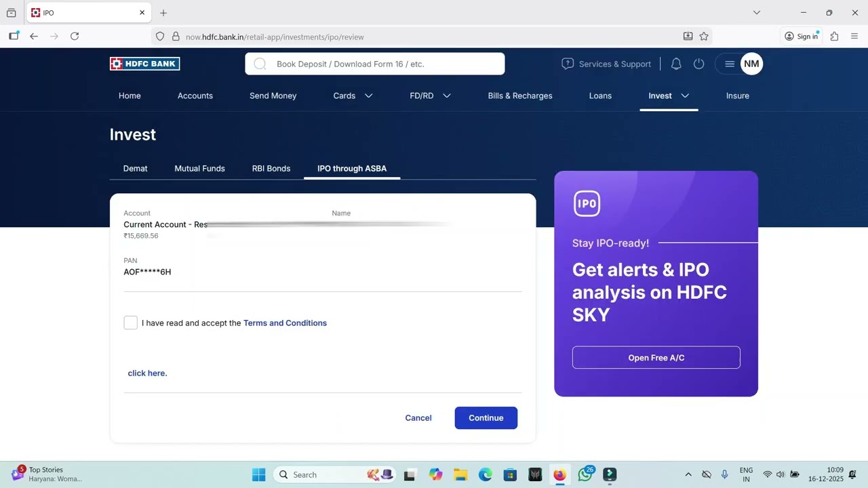Viewport: 868px width, 488px height.
Task: Switch to the Demat tab
Action: tap(136, 168)
